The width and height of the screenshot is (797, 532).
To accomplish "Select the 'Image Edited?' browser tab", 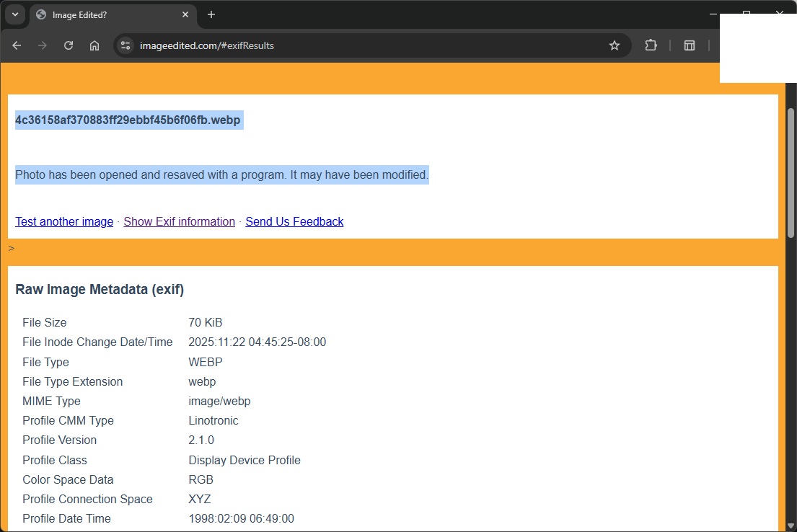I will 108,14.
